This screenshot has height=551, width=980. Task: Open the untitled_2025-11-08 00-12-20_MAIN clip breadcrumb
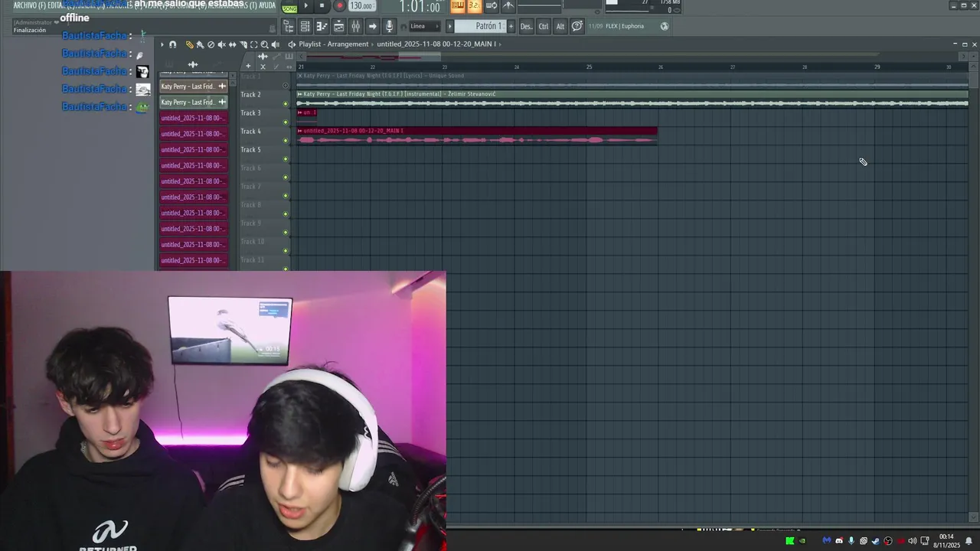[436, 44]
